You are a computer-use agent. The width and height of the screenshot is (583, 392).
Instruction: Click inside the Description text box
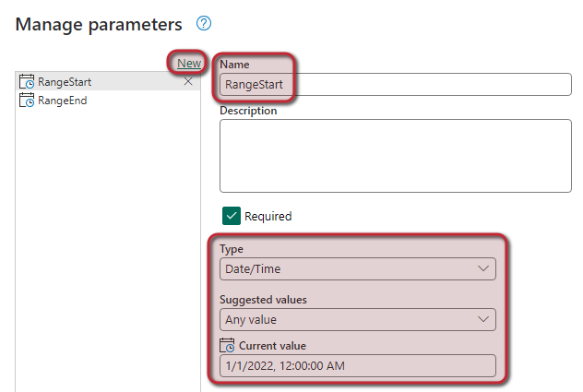[395, 155]
